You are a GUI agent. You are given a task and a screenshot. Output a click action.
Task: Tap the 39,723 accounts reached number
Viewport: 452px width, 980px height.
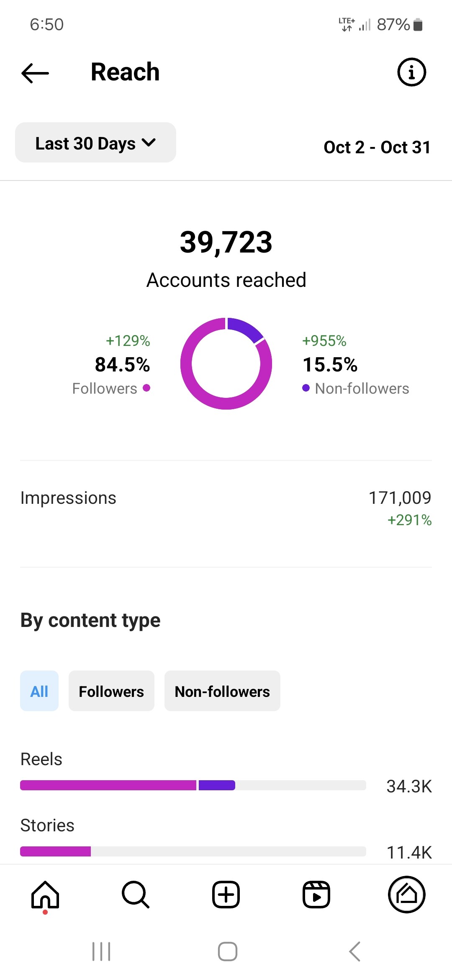(226, 242)
